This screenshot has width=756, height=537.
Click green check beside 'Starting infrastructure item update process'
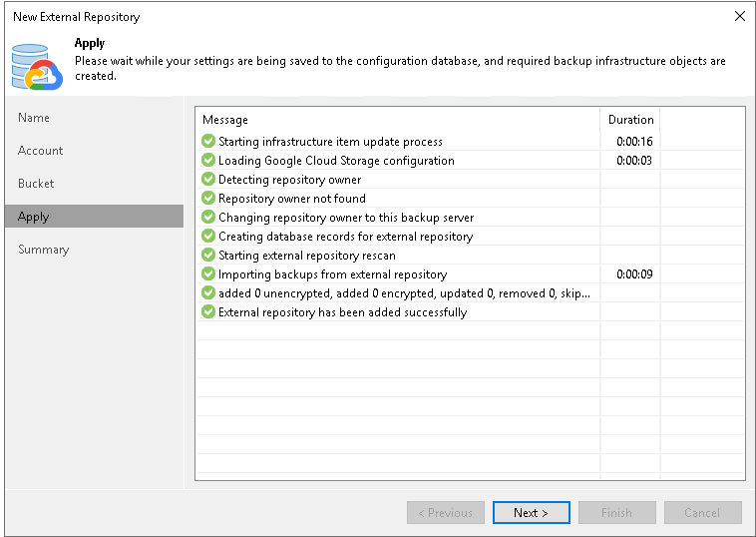coord(208,142)
